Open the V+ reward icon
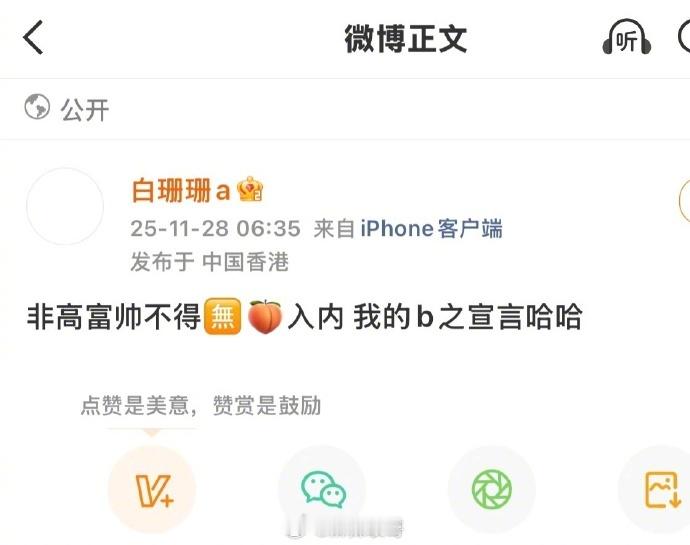The height and width of the screenshot is (545, 690). (x=152, y=489)
